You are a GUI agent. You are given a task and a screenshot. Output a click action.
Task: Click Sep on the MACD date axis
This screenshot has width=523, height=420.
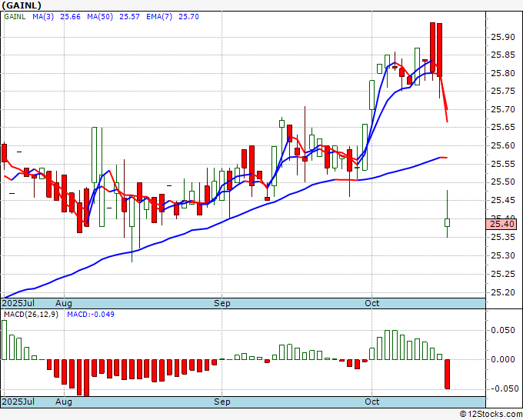click(x=222, y=402)
